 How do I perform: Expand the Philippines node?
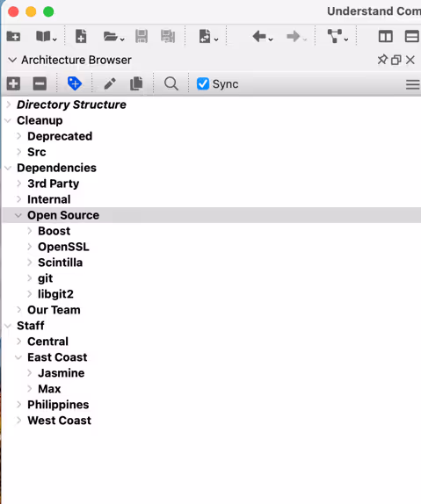19,405
